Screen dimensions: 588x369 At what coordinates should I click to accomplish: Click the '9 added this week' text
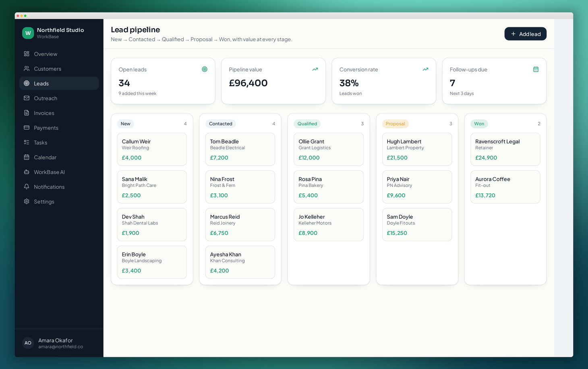137,93
